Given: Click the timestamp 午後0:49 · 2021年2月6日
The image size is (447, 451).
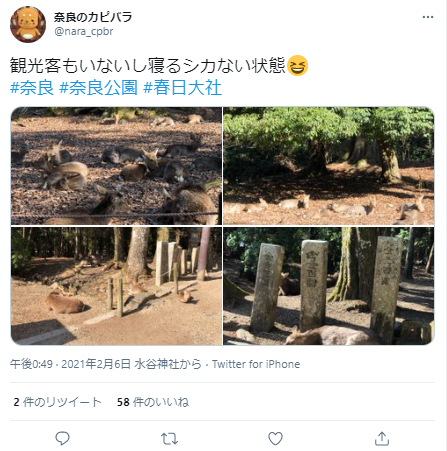Looking at the screenshot, I should click(x=70, y=364).
